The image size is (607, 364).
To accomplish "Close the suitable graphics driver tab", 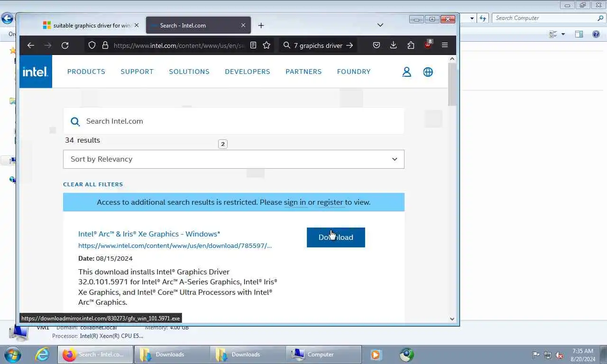I will (137, 26).
